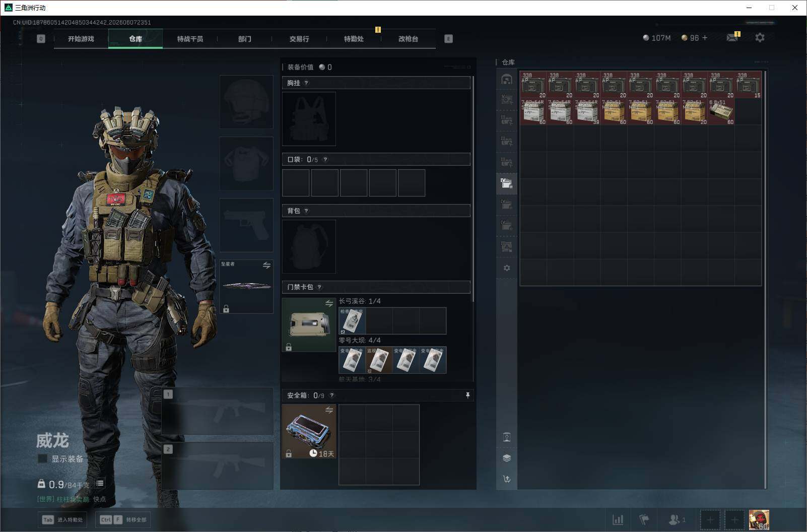Click the lock icon on 坠星者 slot
The width and height of the screenshot is (807, 532).
point(226,309)
